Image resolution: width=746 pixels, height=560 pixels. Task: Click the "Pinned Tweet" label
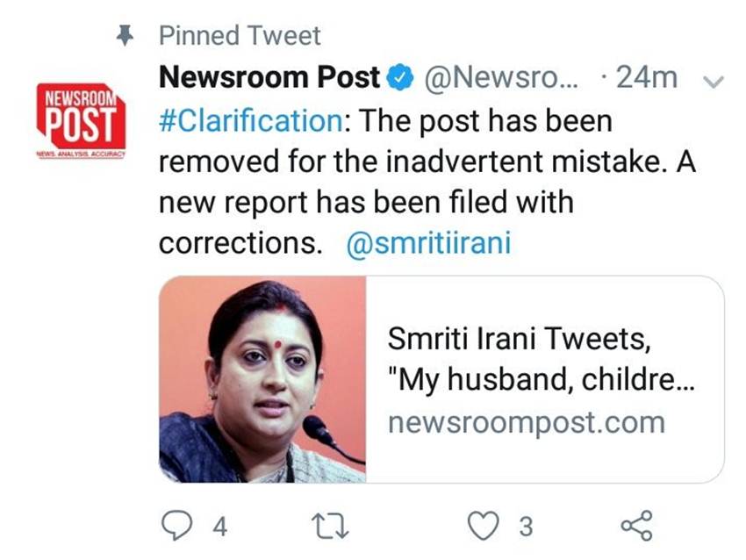pyautogui.click(x=240, y=36)
